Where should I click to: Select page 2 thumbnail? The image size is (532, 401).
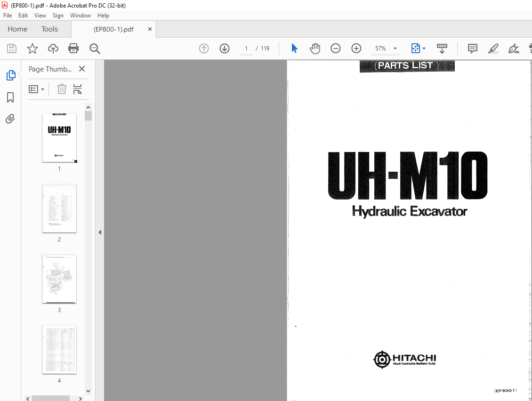coord(59,209)
